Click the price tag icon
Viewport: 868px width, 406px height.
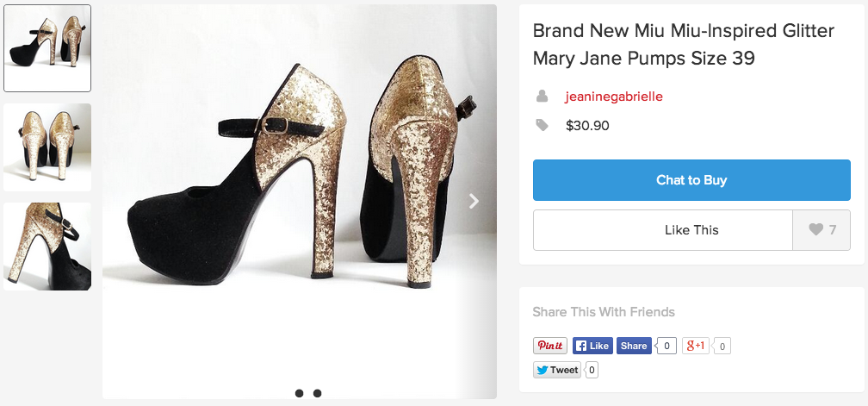click(x=542, y=126)
